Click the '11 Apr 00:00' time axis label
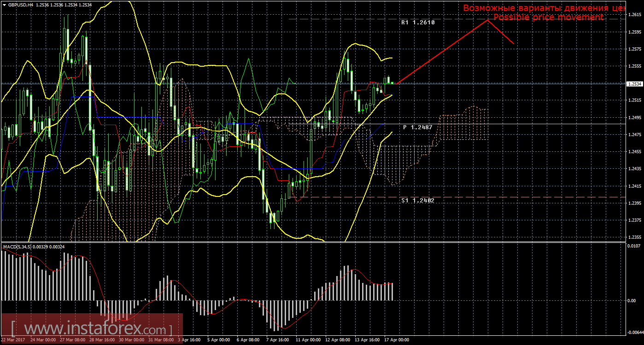Screen dimensions: 644x345 pyautogui.click(x=308, y=340)
